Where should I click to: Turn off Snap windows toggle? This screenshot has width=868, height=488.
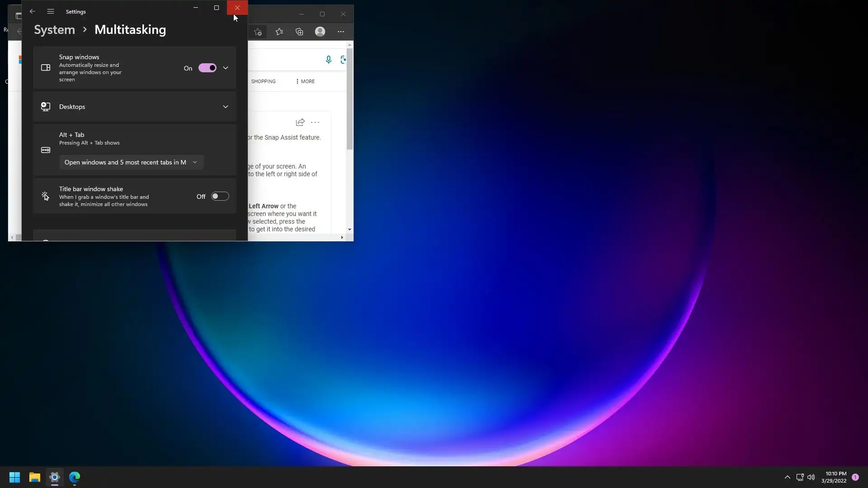[x=208, y=68]
